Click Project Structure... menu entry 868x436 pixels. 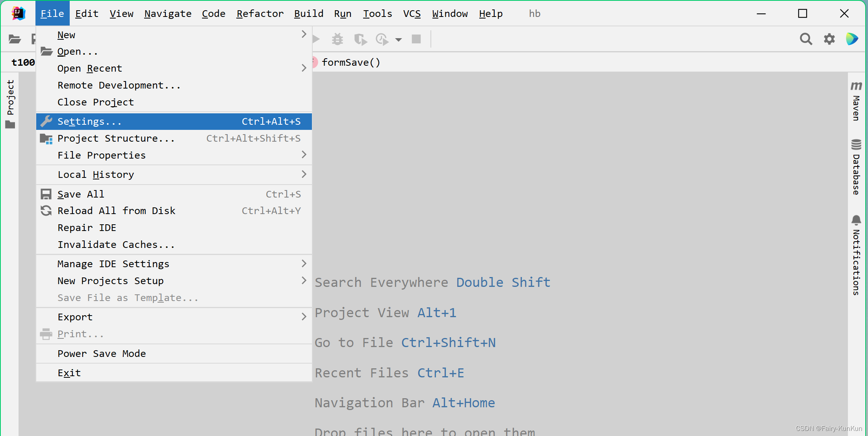pos(116,139)
